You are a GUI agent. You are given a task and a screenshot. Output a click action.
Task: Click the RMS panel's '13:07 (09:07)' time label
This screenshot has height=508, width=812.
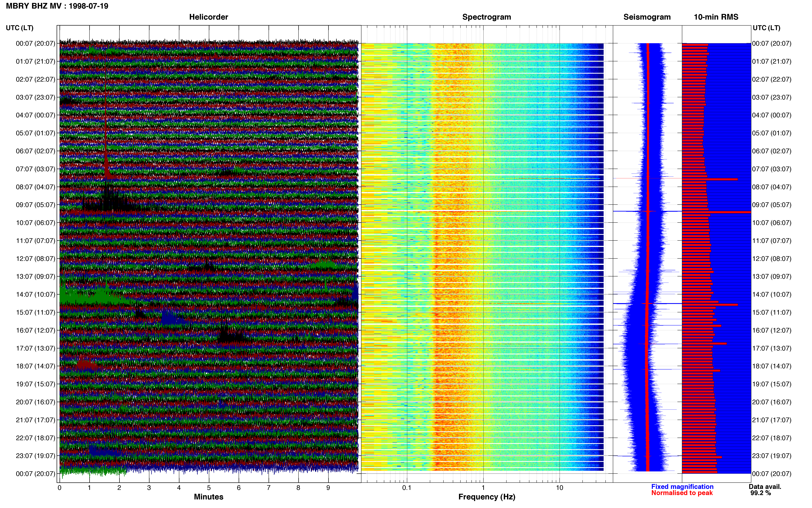(772, 277)
